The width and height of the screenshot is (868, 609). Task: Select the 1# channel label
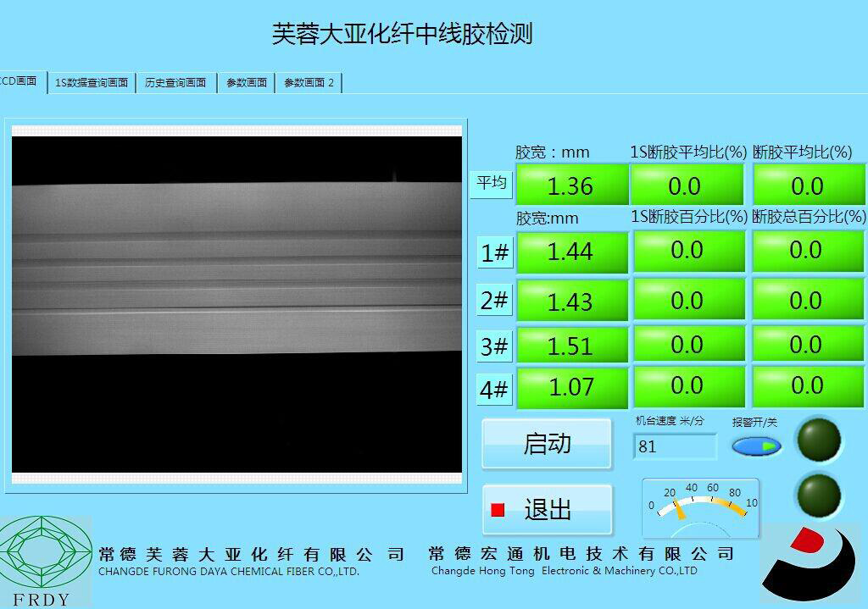[495, 252]
